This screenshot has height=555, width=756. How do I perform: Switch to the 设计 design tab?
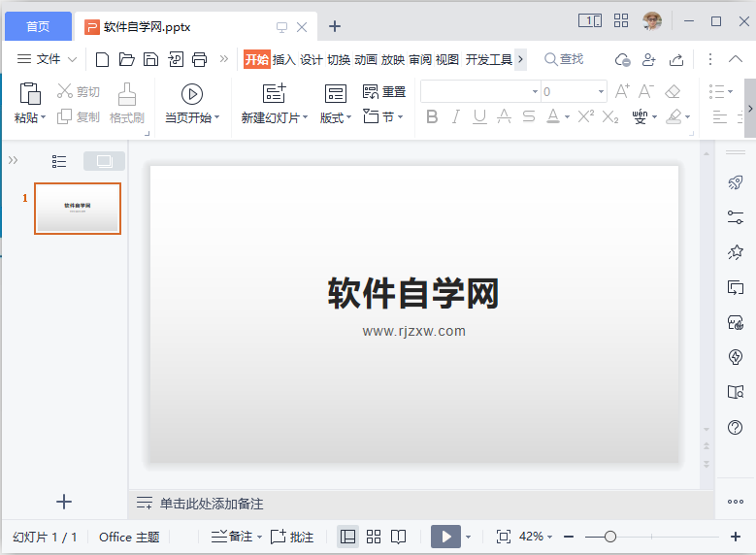[311, 60]
